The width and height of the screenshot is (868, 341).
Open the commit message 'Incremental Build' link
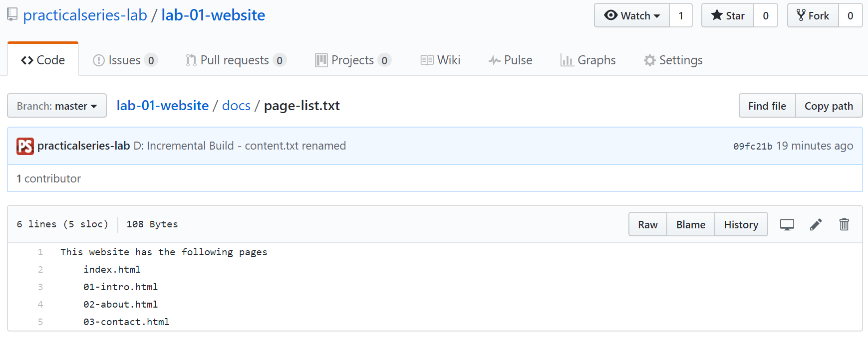click(240, 146)
